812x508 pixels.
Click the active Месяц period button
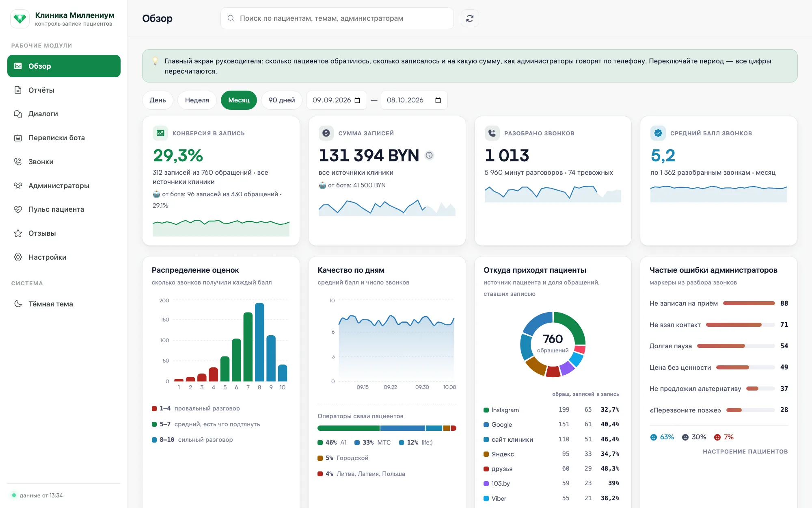[239, 100]
